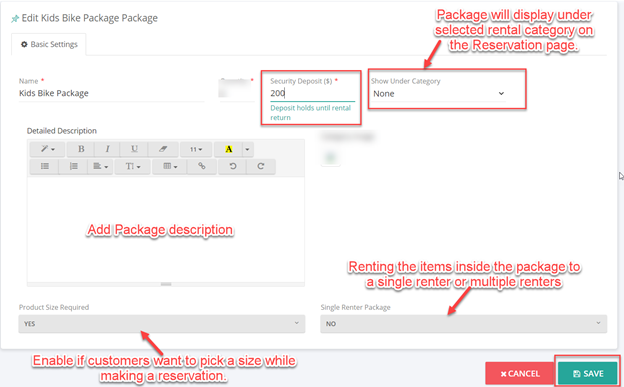Insert an ordered numbered list

73,166
